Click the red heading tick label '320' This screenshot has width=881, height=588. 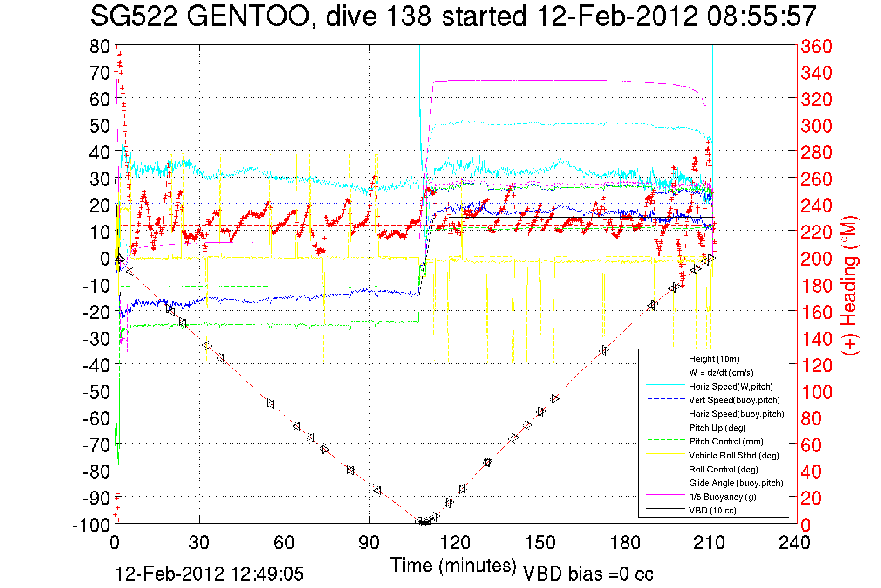pos(816,99)
